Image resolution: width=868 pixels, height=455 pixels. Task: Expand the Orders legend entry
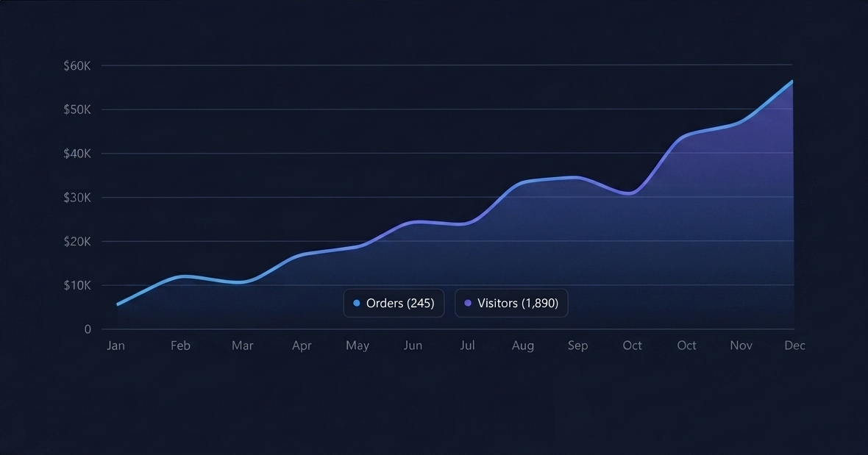click(394, 303)
